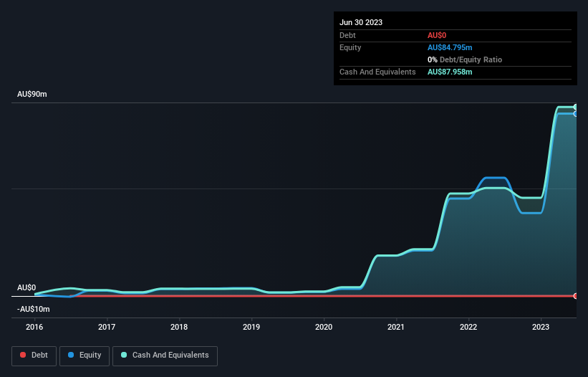Screen dimensions: 588x377
Task: Select the 2017 x-axis label
Action: click(107, 327)
